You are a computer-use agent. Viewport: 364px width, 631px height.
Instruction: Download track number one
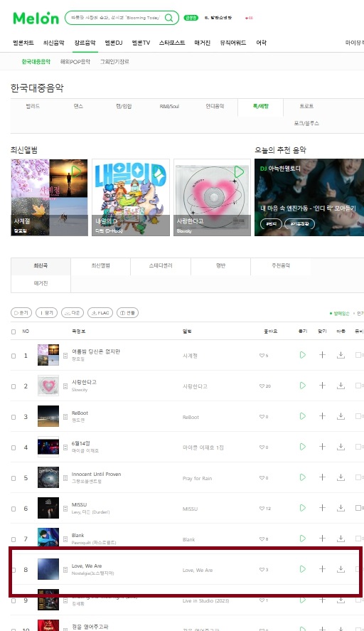341,355
